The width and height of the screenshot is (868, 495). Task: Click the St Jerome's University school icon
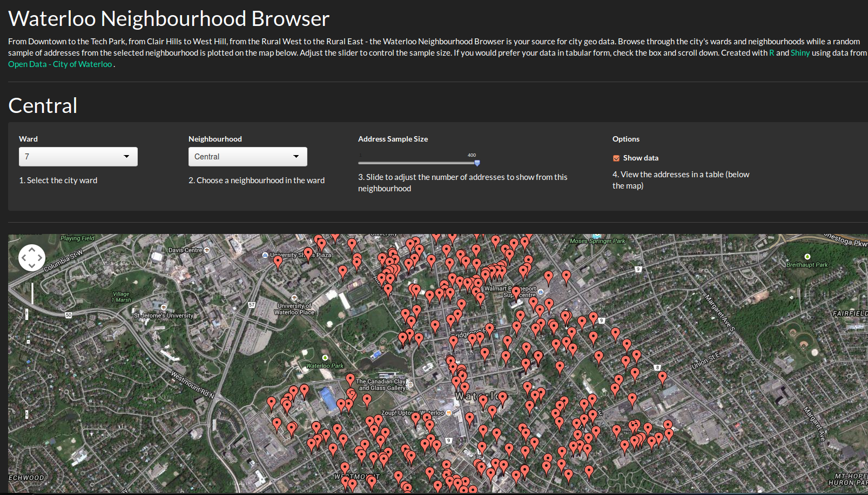coord(164,307)
